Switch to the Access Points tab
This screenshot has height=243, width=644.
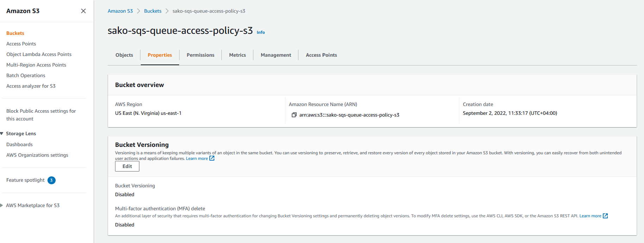tap(321, 55)
